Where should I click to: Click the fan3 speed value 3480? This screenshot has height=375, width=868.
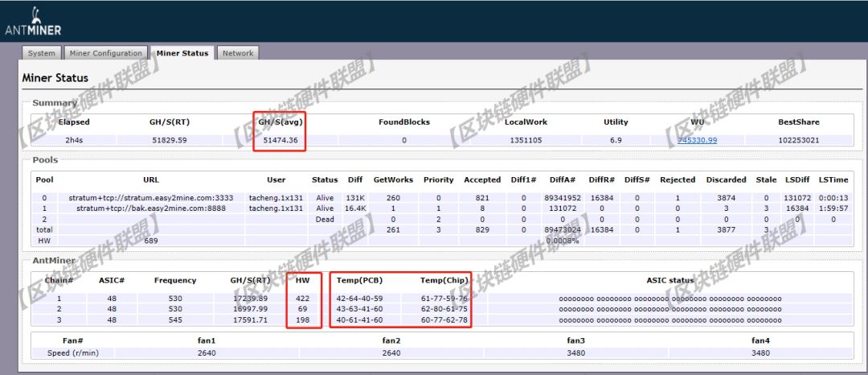coord(576,352)
